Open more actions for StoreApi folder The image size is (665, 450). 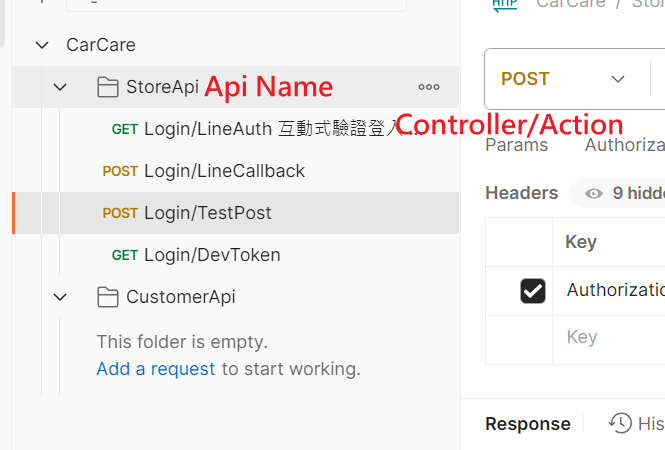click(x=429, y=87)
